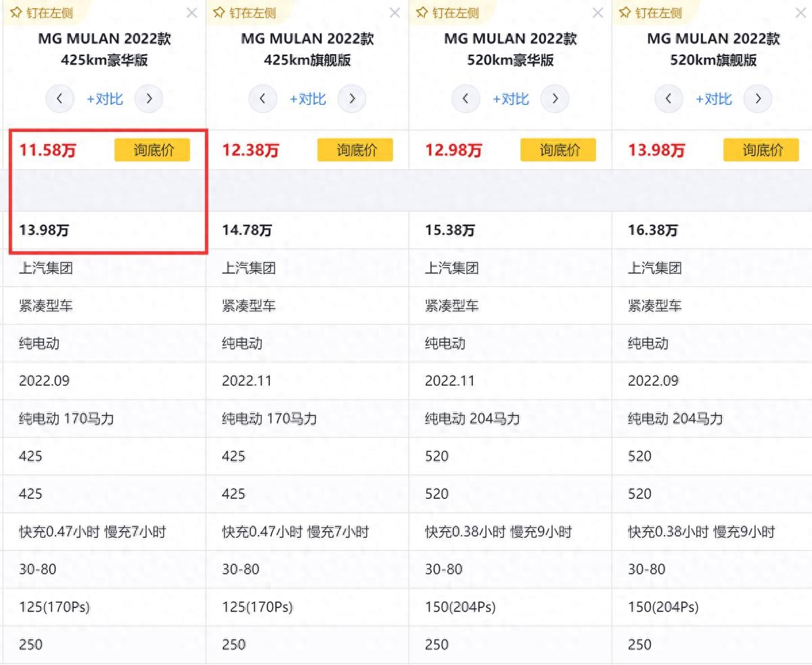Image resolution: width=812 pixels, height=665 pixels.
Task: Select 紧凑型车 in 425km旗舰版 column
Action: 249,306
